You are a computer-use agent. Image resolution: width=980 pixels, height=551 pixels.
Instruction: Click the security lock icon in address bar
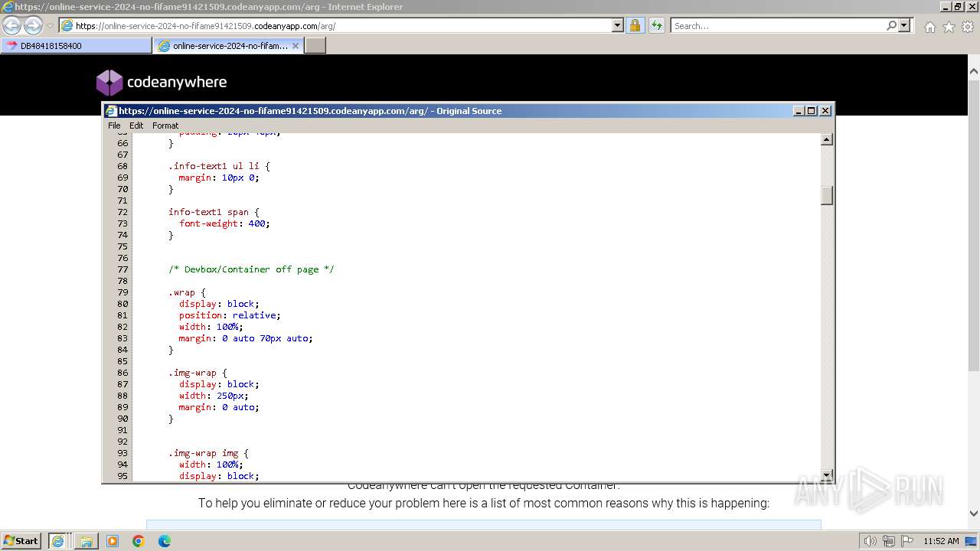(635, 25)
